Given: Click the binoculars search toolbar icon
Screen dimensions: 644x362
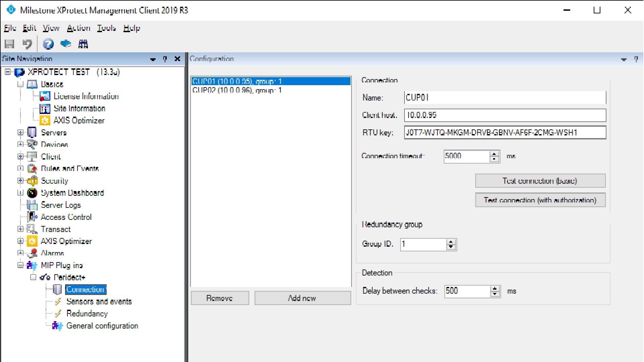Looking at the screenshot, I should click(83, 44).
